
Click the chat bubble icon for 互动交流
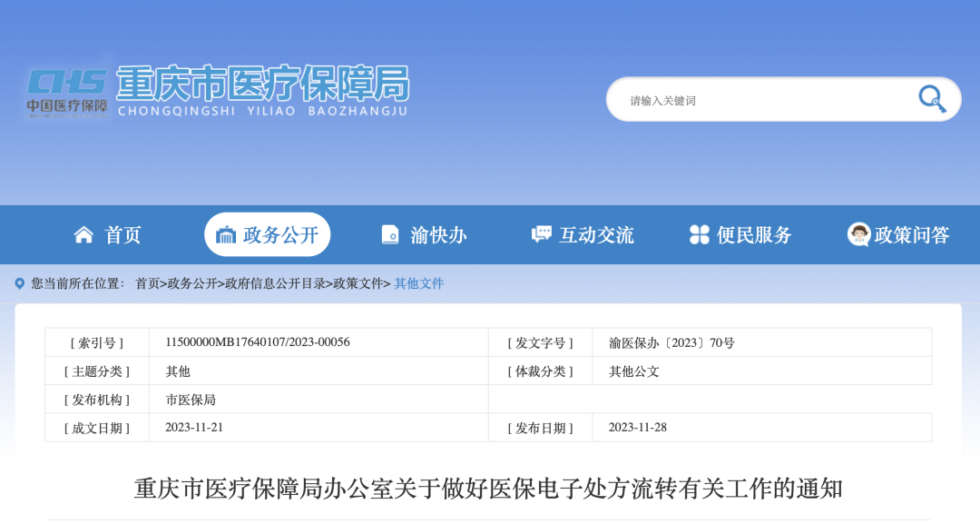(x=540, y=234)
